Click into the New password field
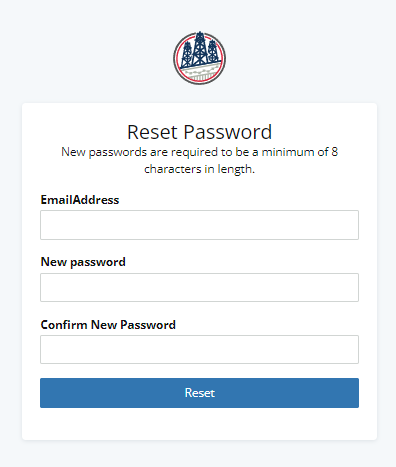This screenshot has width=396, height=467. 199,287
